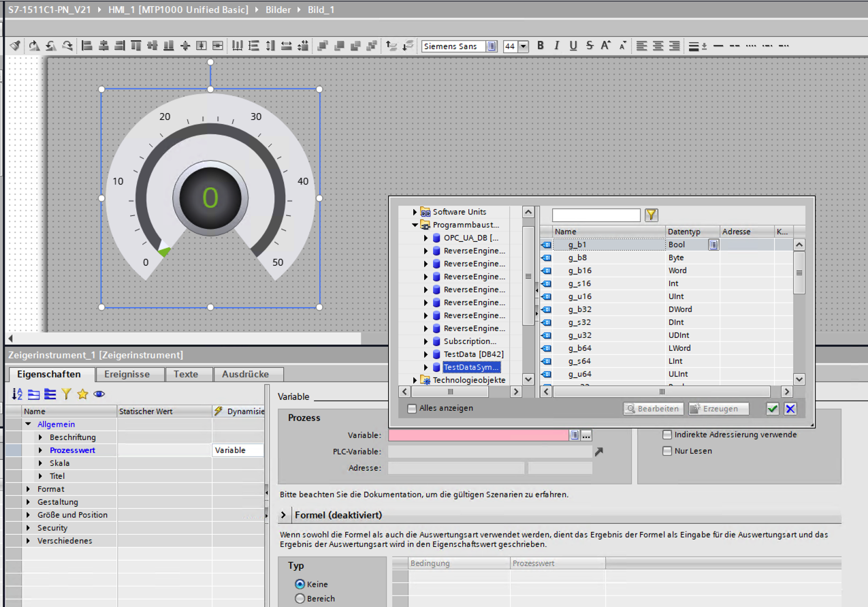Increase font size with the large A icon
Screen dimensions: 868x607
coord(606,46)
